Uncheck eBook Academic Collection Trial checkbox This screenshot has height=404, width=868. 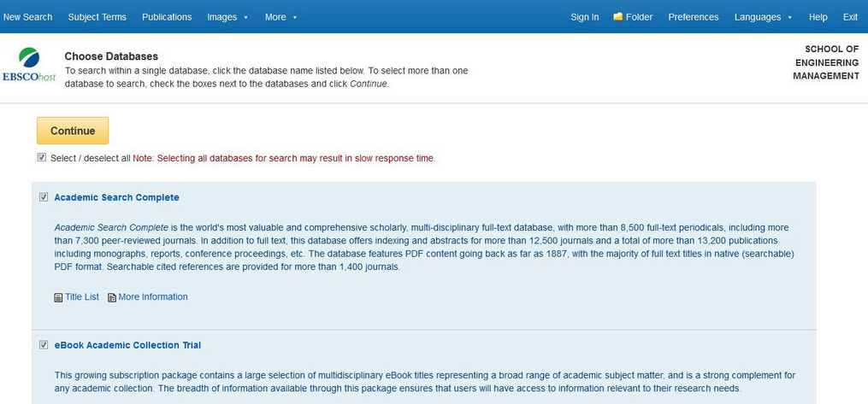click(44, 345)
